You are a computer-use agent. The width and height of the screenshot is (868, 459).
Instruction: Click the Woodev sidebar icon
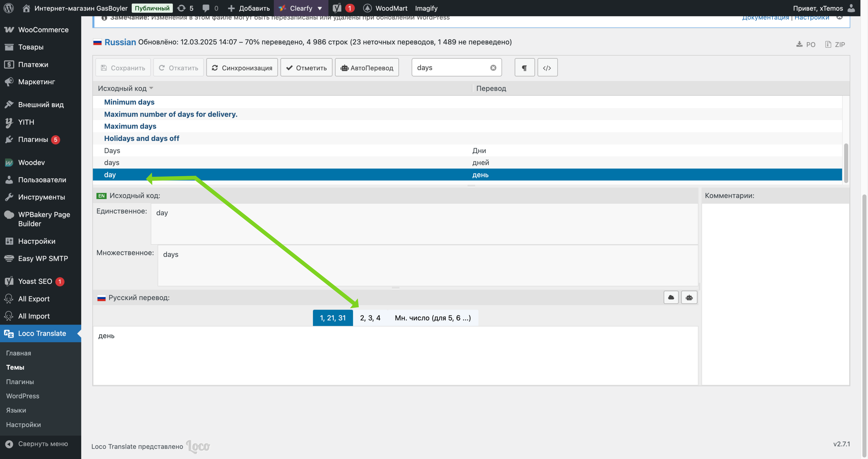9,162
